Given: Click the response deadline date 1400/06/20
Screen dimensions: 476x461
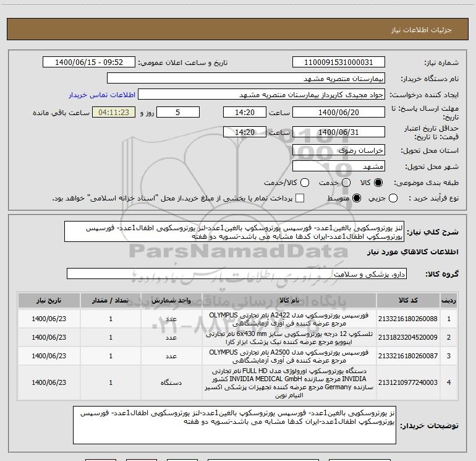Looking at the screenshot, I should (x=339, y=112).
